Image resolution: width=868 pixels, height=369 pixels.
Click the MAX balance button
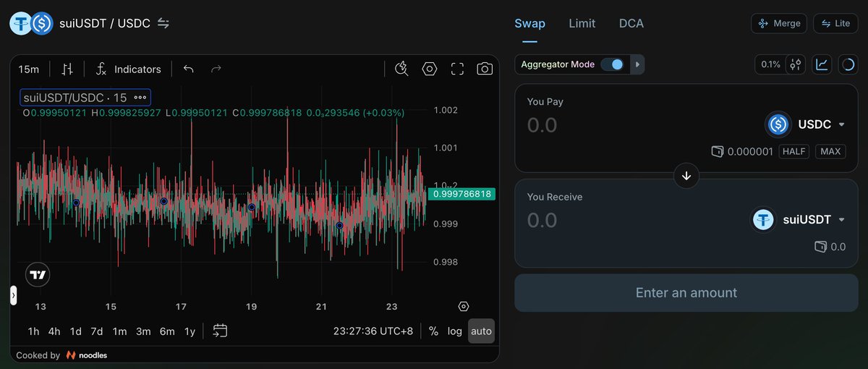tap(830, 151)
